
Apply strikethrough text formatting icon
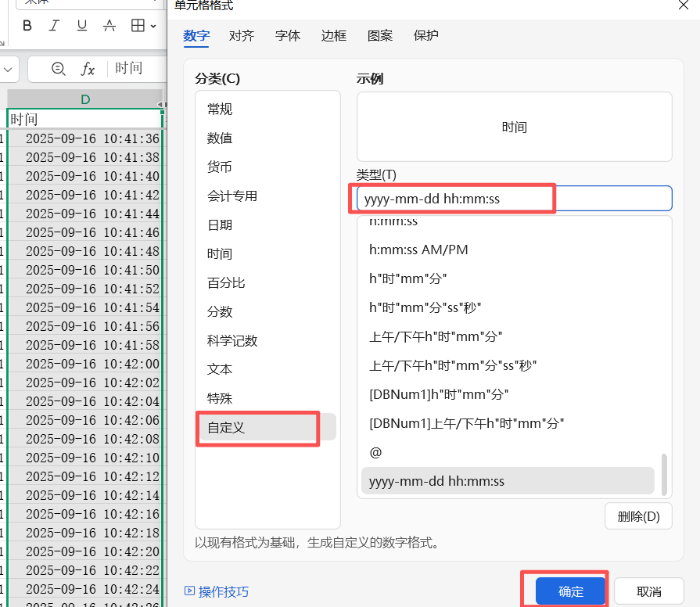pyautogui.click(x=109, y=26)
